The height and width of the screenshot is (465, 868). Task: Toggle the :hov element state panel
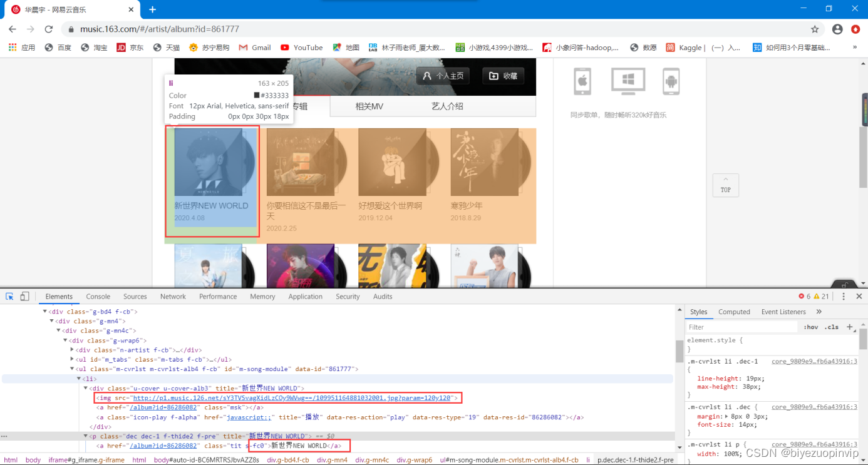(812, 327)
